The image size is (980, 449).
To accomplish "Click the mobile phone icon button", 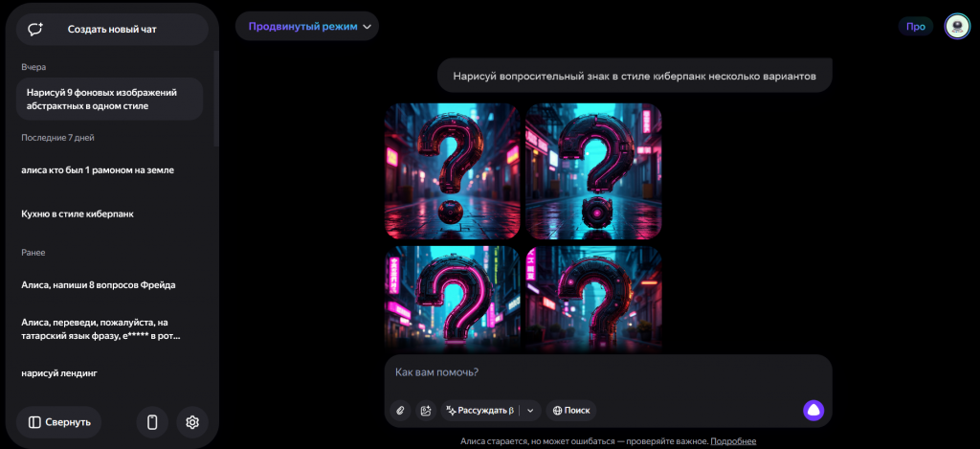I will [x=152, y=422].
